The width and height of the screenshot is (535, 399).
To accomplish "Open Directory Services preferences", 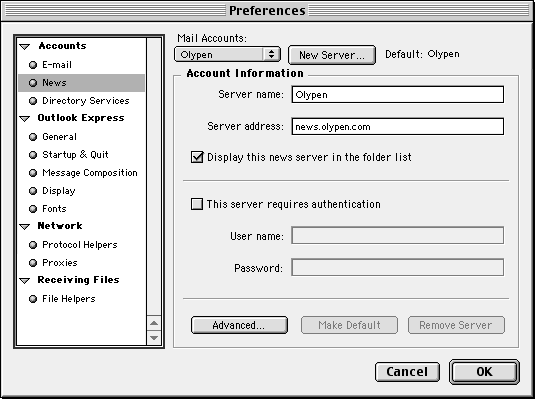I will pyautogui.click(x=82, y=101).
